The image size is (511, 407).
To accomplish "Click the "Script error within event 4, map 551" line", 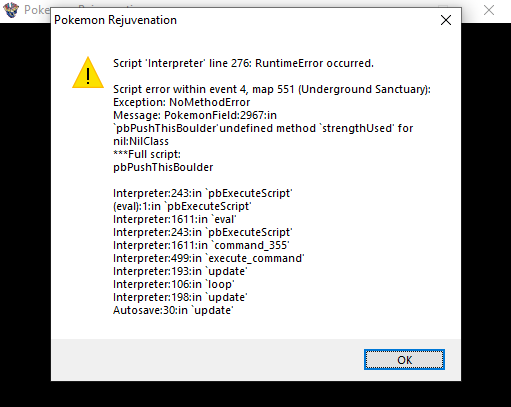I will coord(272,89).
